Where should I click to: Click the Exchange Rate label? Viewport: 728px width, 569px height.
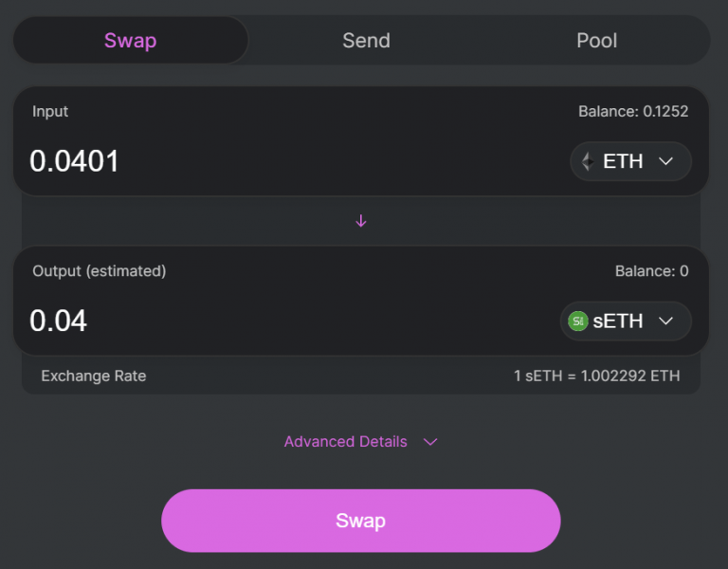[x=94, y=376]
